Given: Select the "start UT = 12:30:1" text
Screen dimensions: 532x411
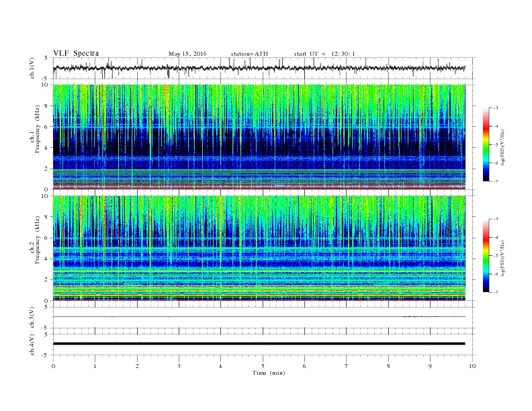Looking at the screenshot, I should 324,54.
